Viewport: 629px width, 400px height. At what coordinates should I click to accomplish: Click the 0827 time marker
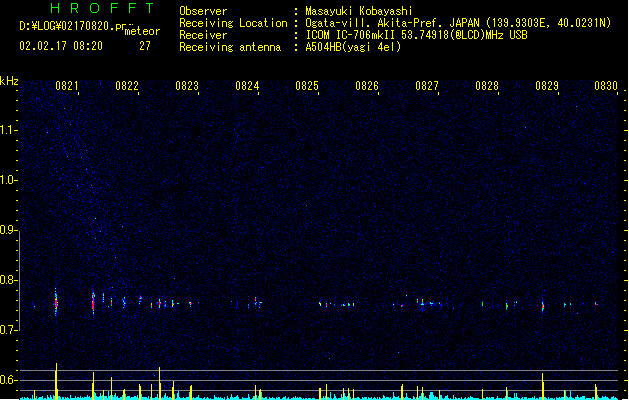[427, 86]
